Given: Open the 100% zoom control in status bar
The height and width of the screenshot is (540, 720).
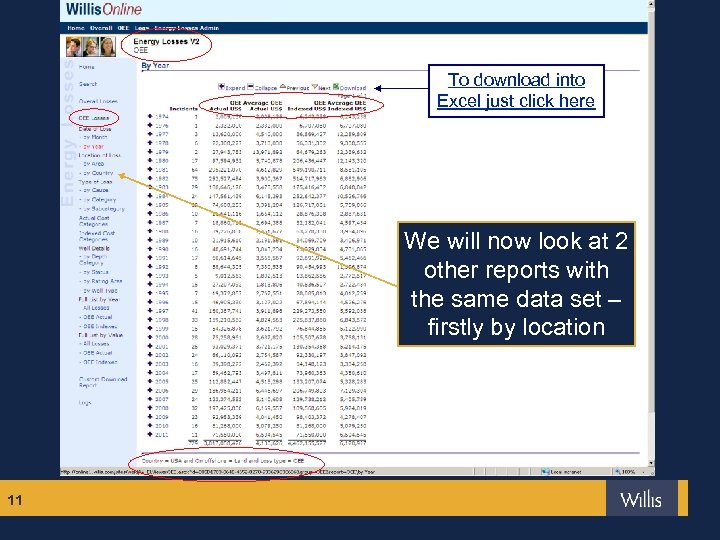Looking at the screenshot, I should coord(628,472).
